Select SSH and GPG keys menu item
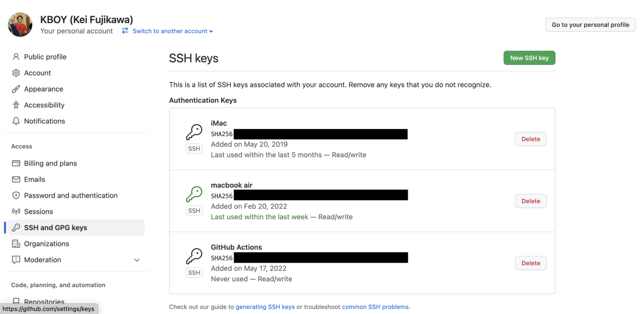Viewport: 644px width, 314px height. click(x=55, y=228)
